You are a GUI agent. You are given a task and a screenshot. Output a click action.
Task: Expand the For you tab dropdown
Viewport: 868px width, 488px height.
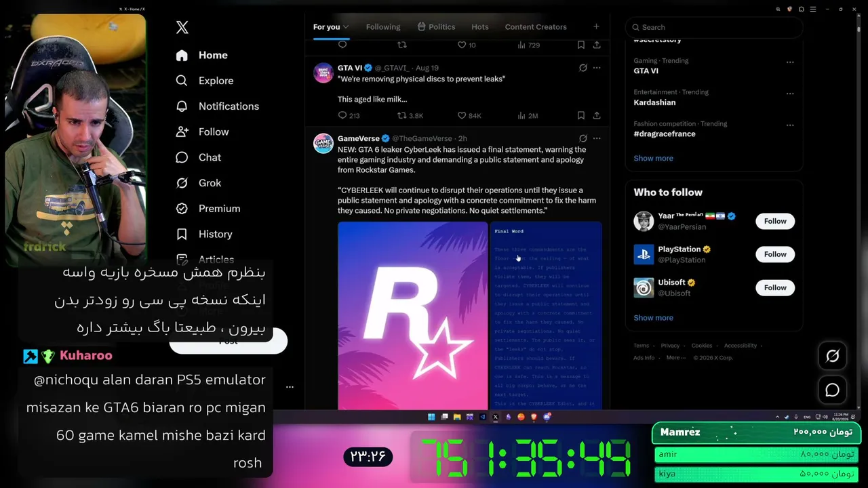click(x=346, y=27)
